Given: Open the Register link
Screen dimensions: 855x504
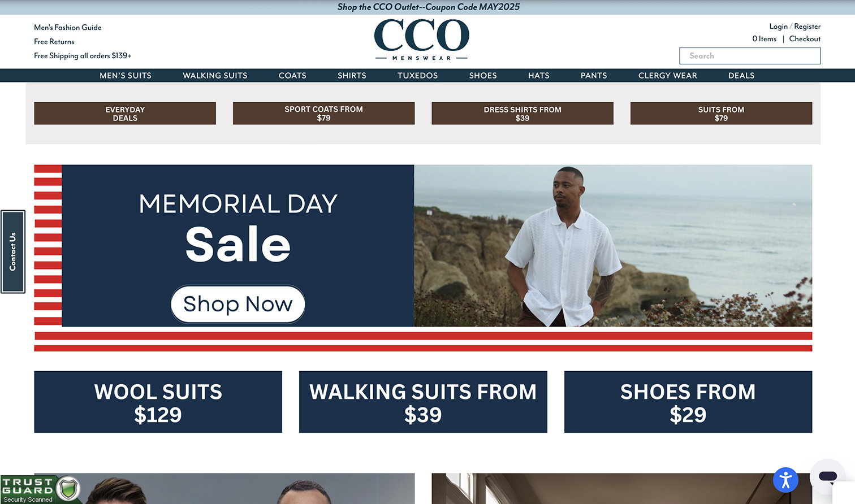Looking at the screenshot, I should click(x=807, y=27).
